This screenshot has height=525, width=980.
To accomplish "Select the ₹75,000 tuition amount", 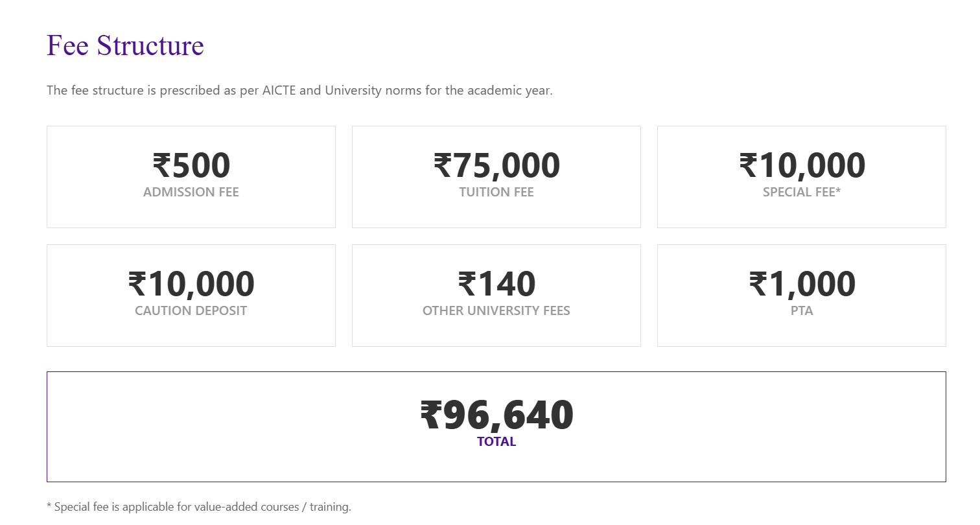I will click(496, 165).
